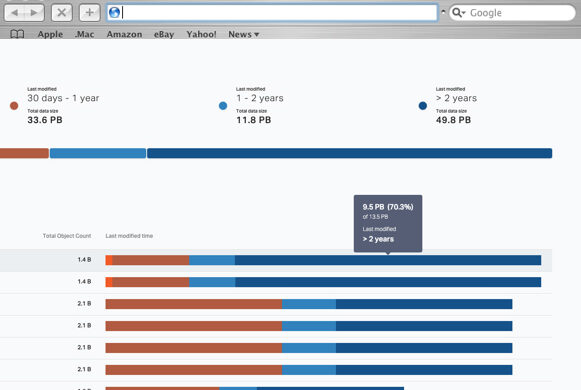This screenshot has height=390, width=581.
Task: Expand the News bookmarks menu
Action: coord(243,34)
